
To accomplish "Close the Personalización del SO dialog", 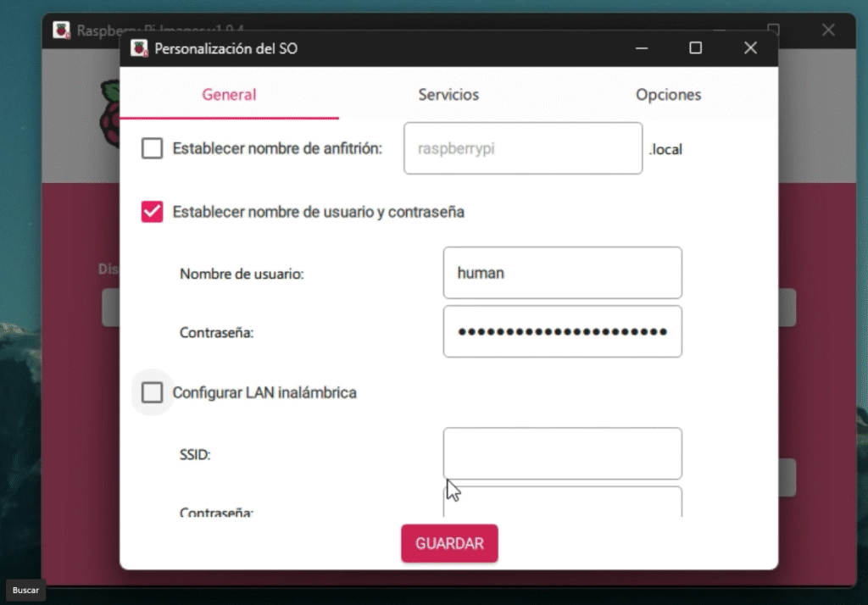I will tap(750, 48).
